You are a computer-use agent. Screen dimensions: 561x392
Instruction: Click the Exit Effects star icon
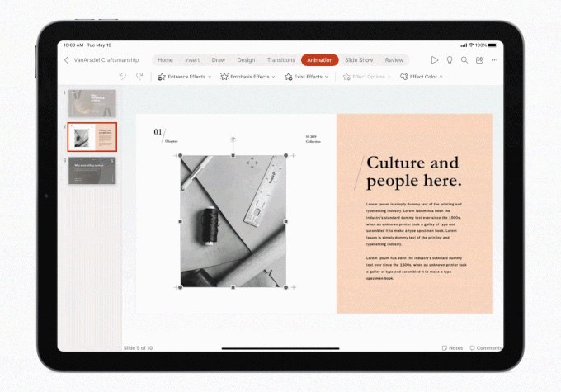(x=289, y=77)
